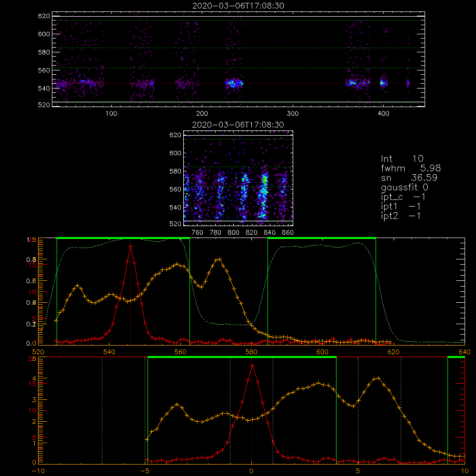Select the 'Int 10' readout line
Image resolution: width=476 pixels, height=476 pixels.
point(402,159)
